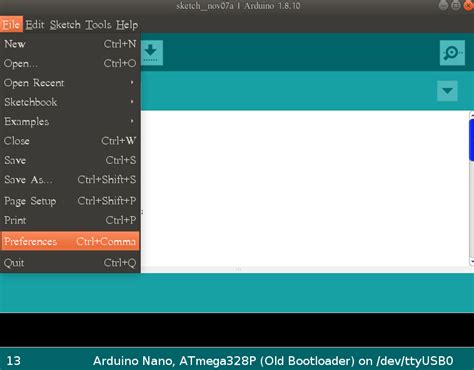This screenshot has height=370, width=474.
Task: Open the Sketch menu
Action: [x=65, y=24]
